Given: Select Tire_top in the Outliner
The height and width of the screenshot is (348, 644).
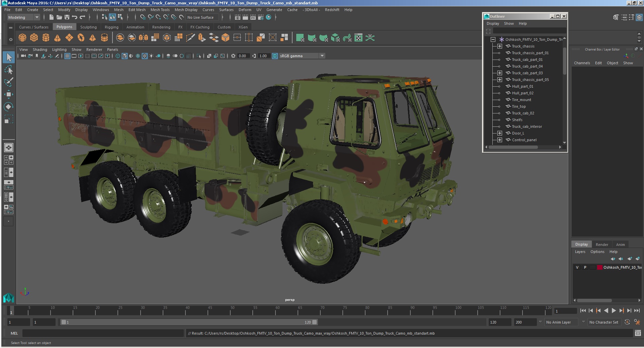Looking at the screenshot, I should (x=518, y=106).
